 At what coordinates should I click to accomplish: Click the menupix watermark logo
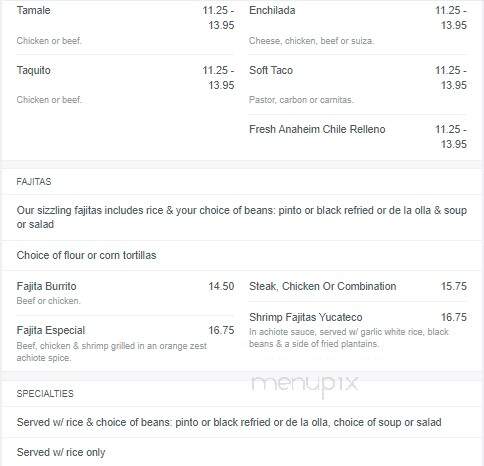click(305, 385)
